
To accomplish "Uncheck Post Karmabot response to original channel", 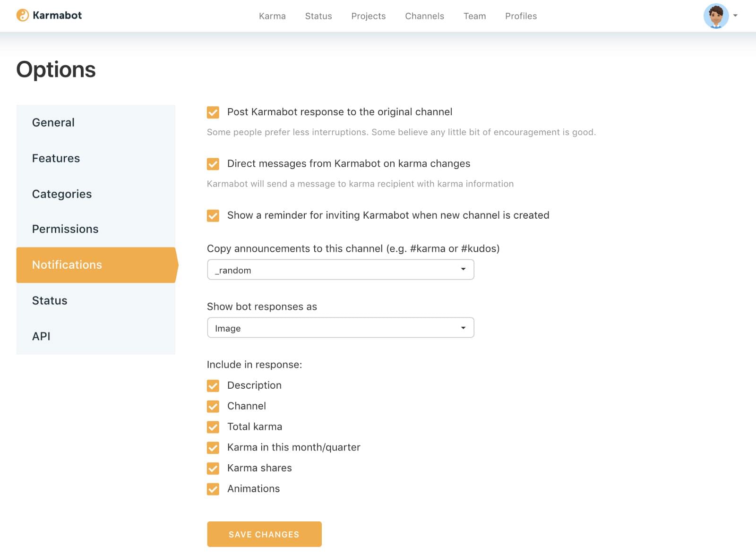I will 213,112.
